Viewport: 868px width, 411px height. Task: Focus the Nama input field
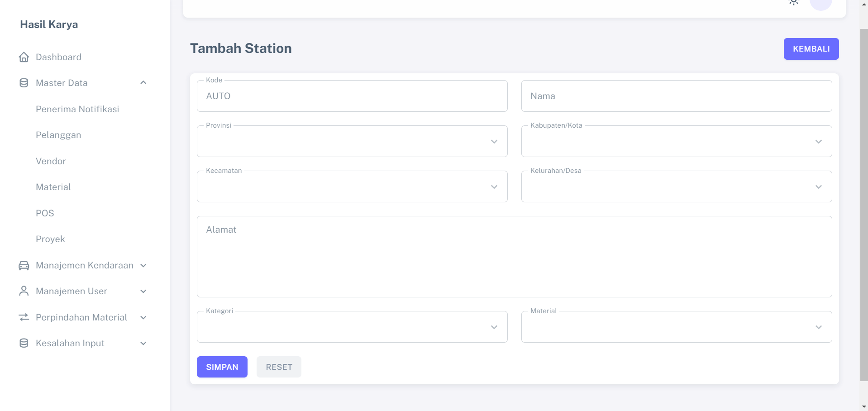pos(676,96)
